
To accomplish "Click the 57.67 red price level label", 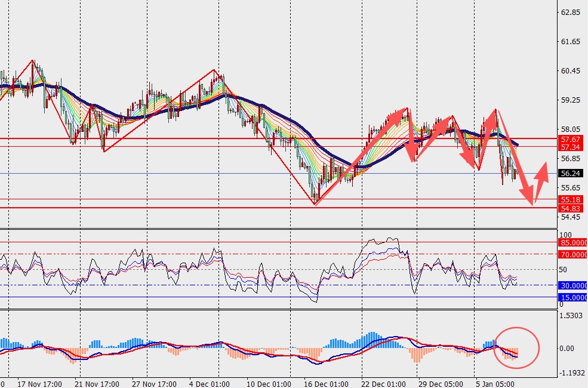I will click(x=570, y=138).
